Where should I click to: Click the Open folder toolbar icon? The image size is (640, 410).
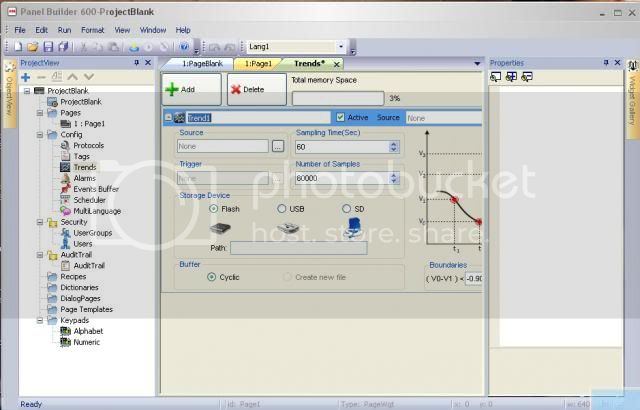tap(33, 47)
